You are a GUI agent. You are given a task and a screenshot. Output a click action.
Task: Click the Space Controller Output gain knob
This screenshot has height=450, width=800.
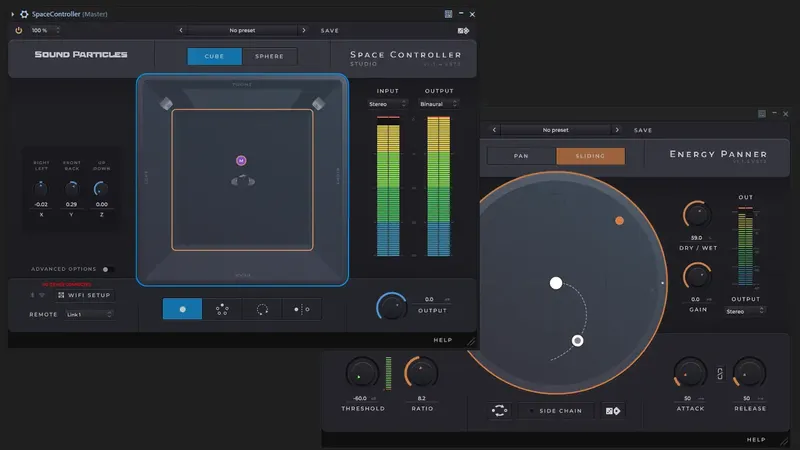coord(392,307)
